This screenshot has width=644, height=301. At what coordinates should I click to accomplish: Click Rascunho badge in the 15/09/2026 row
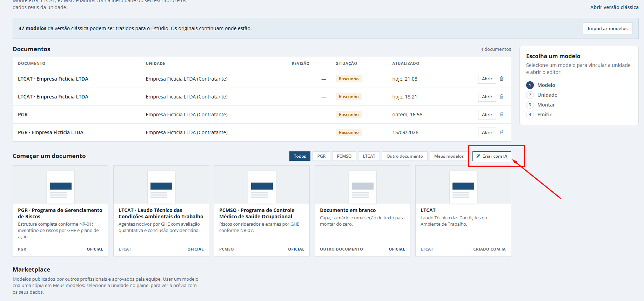coord(349,132)
